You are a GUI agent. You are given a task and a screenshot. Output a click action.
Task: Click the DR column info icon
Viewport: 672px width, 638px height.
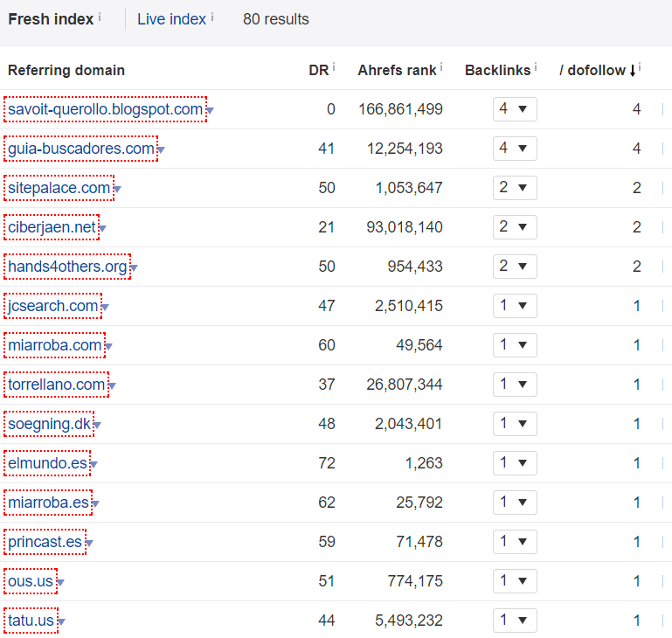[334, 67]
